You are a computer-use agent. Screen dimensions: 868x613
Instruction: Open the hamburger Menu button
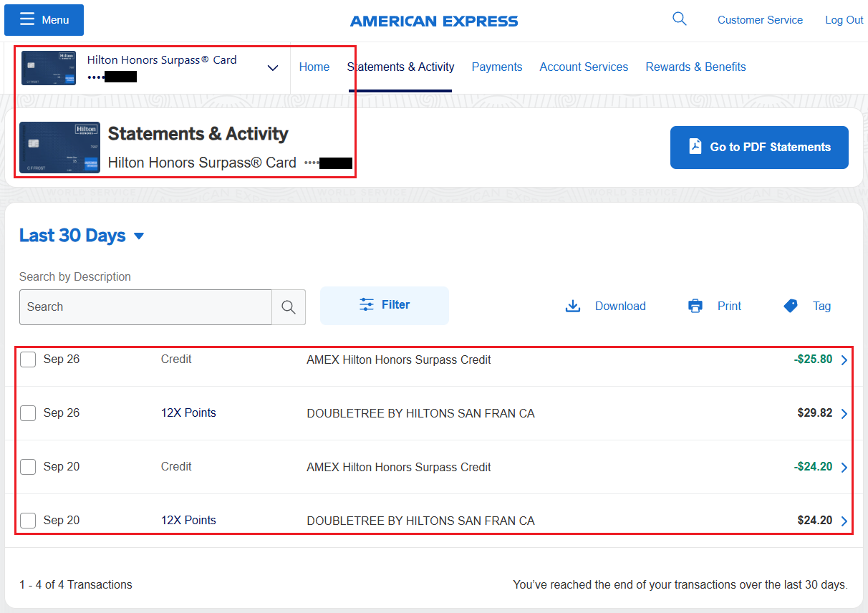44,20
